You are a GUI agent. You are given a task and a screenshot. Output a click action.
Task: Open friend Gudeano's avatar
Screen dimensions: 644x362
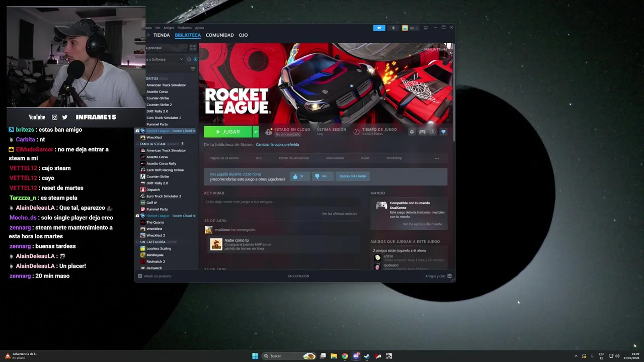point(377,266)
